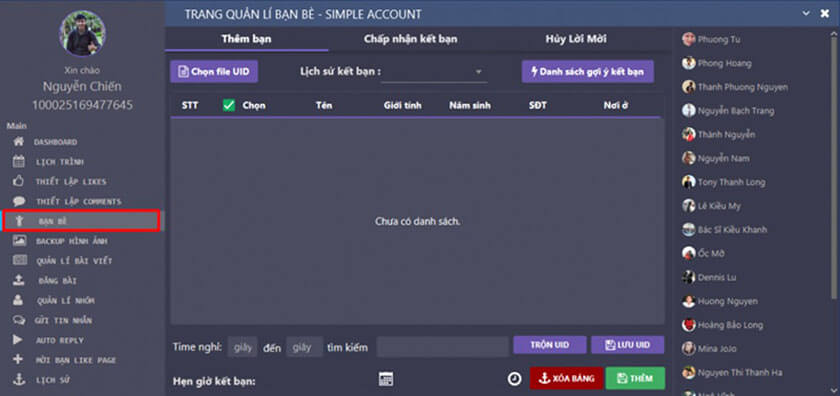Click Hoàng Bảo Long's avatar
840x396 pixels.
[688, 325]
